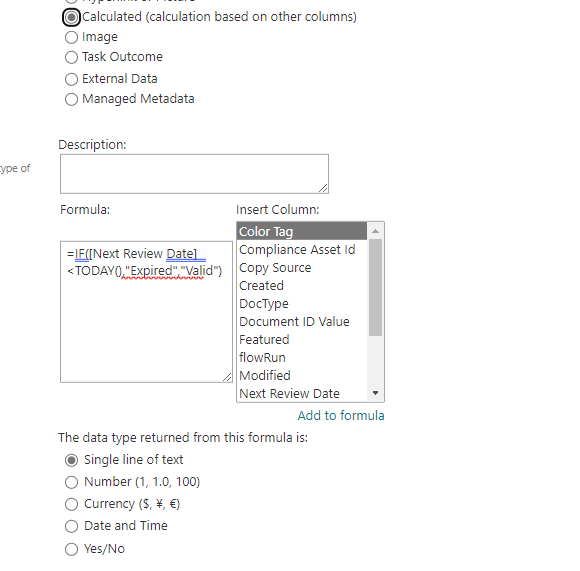580x571 pixels.
Task: Select Compliance Asset Id column
Action: coord(302,250)
